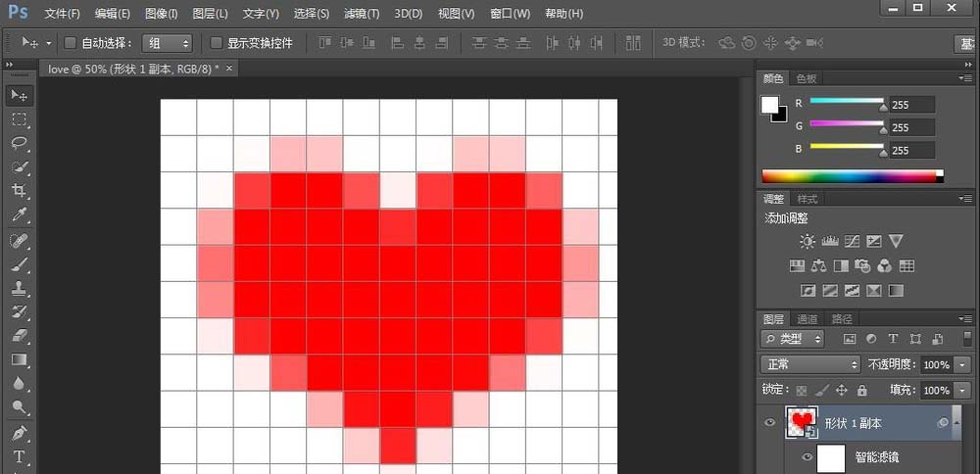Add an Exposure adjustment
980x474 pixels.
pos(874,242)
